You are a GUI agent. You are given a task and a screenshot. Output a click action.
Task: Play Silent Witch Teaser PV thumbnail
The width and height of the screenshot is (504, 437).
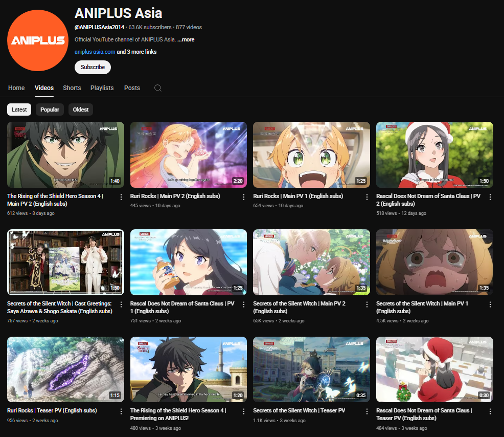coord(311,369)
